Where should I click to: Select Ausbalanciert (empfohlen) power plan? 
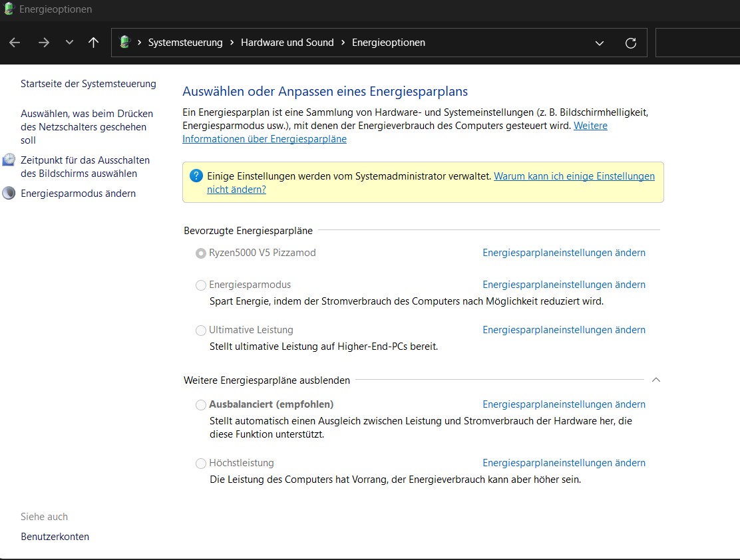pyautogui.click(x=200, y=405)
